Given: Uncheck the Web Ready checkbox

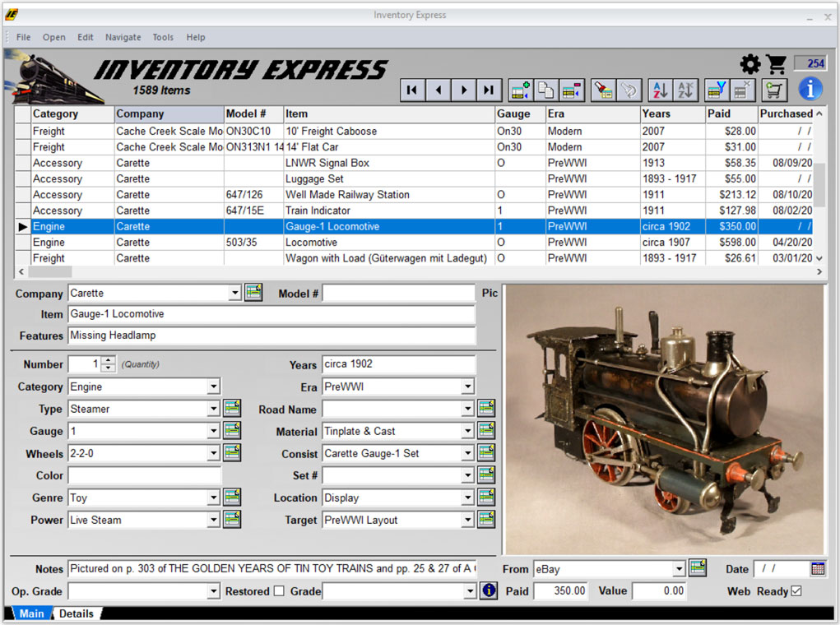Looking at the screenshot, I should [796, 591].
